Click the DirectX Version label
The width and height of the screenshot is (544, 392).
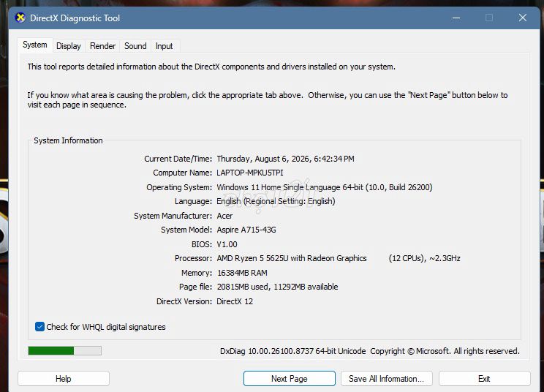pos(184,301)
